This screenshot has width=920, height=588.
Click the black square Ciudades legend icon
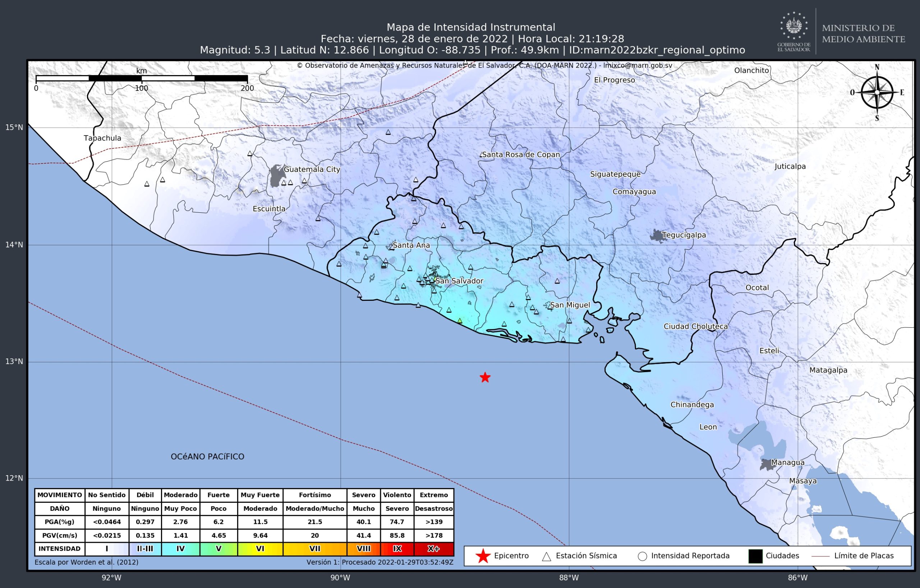(x=755, y=556)
